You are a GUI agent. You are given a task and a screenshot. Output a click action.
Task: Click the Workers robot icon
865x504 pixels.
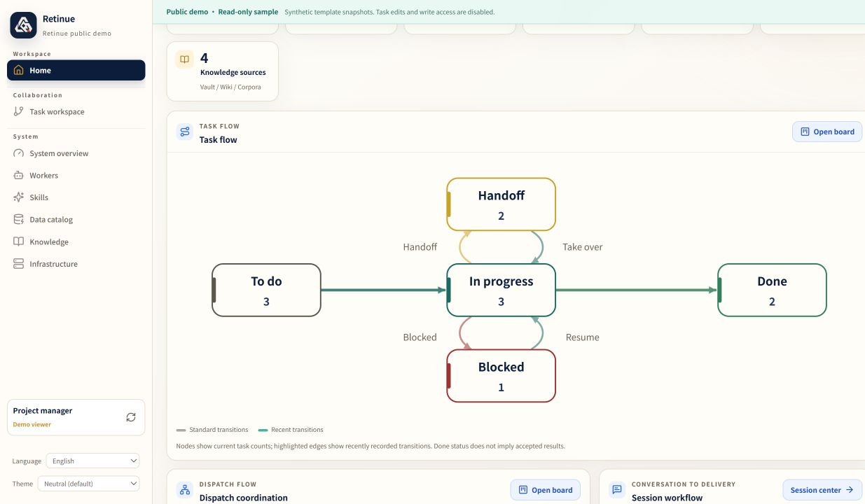[x=19, y=175]
